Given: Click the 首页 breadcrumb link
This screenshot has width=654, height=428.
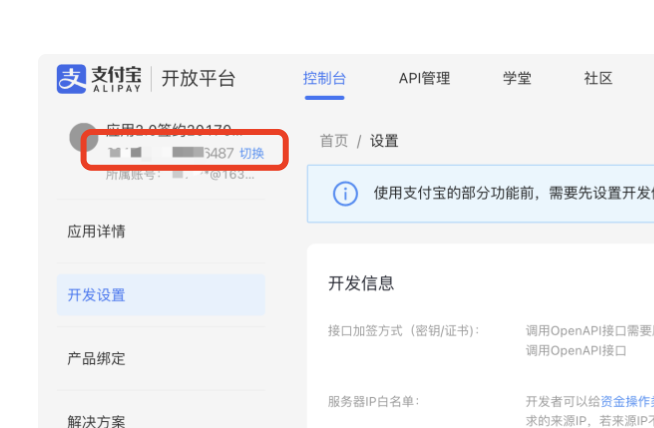Looking at the screenshot, I should (x=334, y=141).
